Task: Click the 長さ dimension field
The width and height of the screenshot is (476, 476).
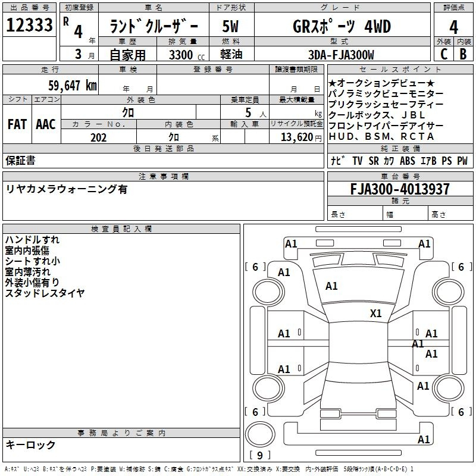Action: click(x=355, y=214)
